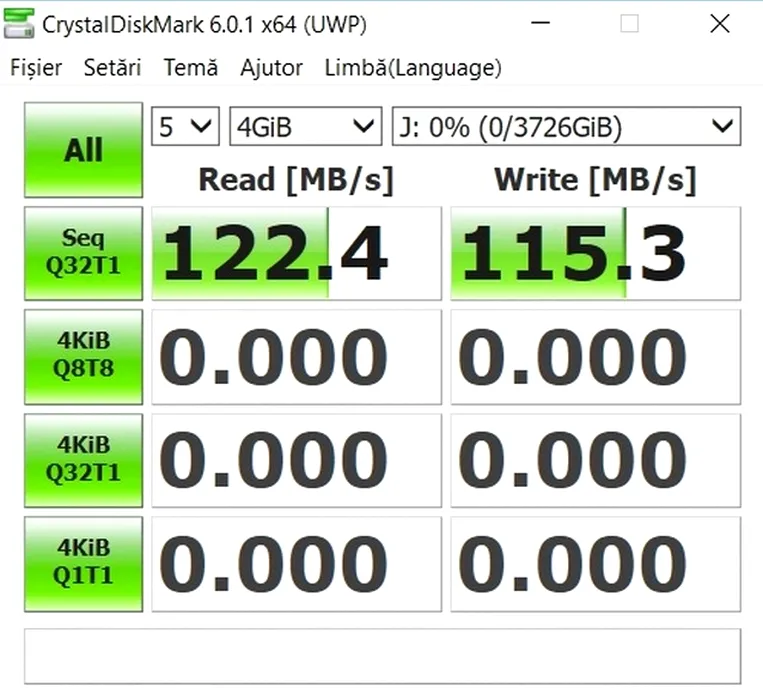Click the empty comment field at bottom
The image size is (763, 700).
[382, 655]
